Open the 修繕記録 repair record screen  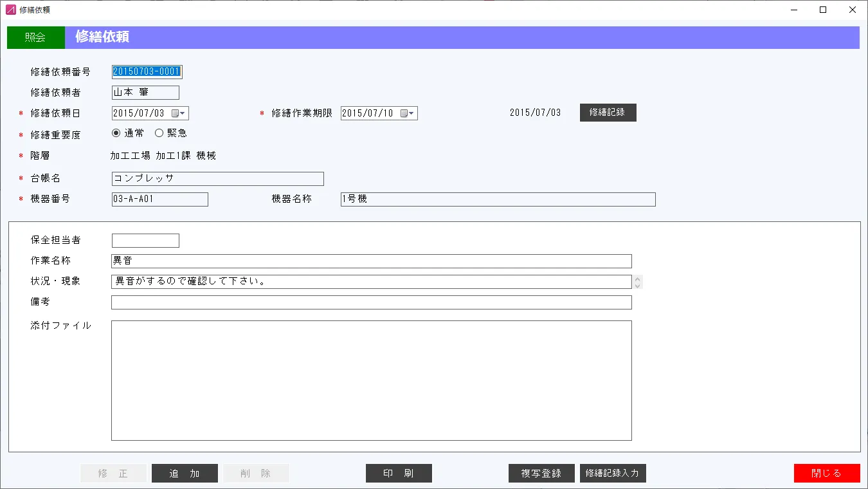[x=608, y=112]
